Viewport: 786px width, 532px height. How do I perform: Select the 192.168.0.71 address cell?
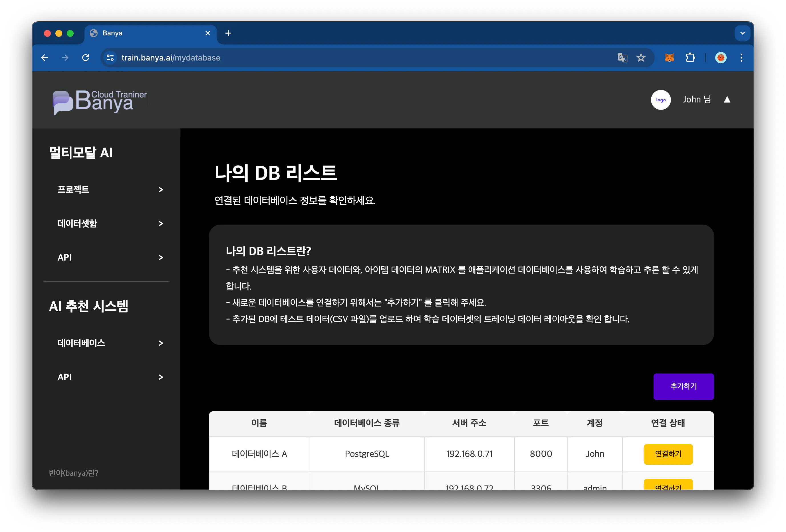(469, 454)
